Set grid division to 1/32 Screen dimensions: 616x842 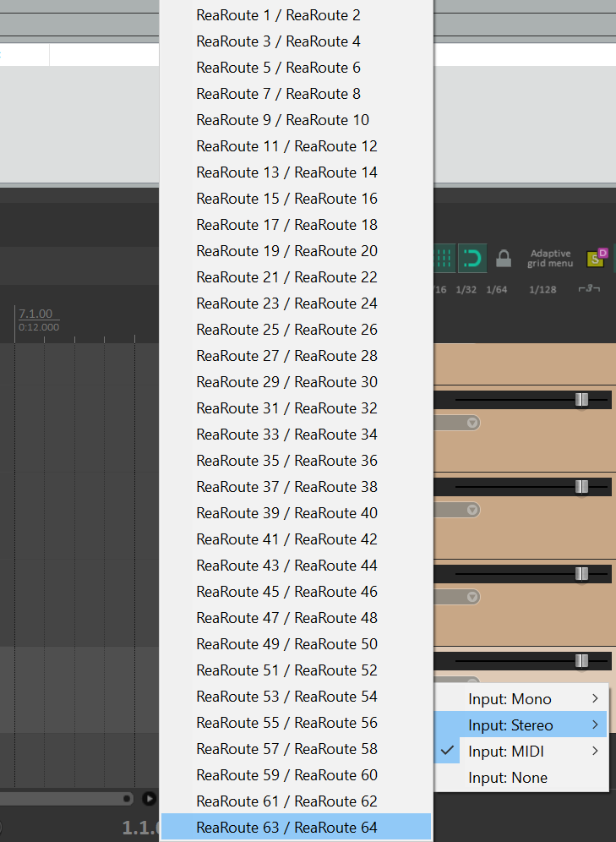(466, 289)
